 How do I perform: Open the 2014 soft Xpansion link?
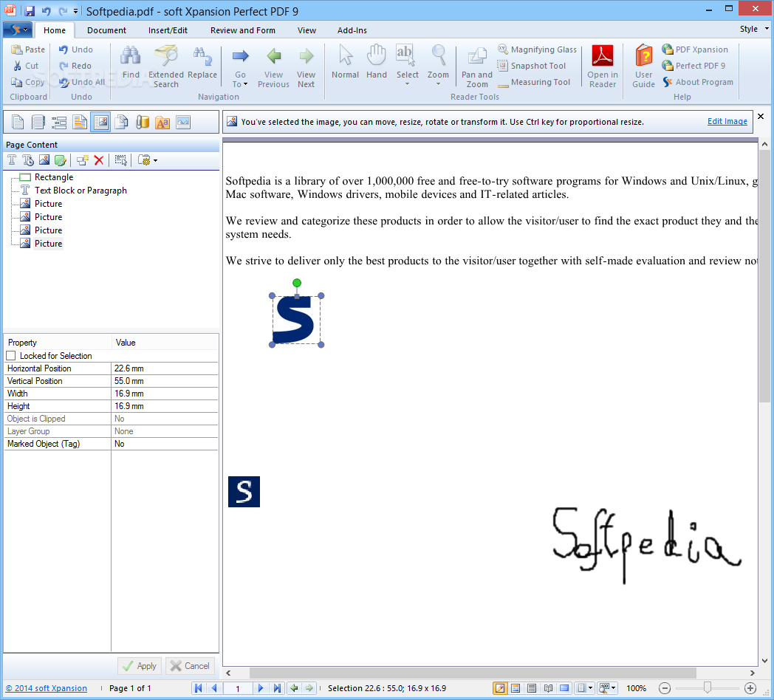coord(46,688)
